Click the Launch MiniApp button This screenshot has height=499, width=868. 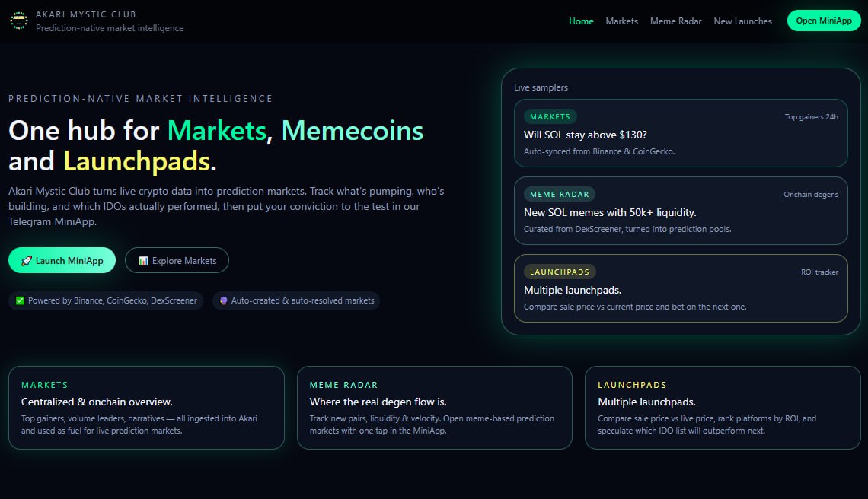pyautogui.click(x=62, y=260)
